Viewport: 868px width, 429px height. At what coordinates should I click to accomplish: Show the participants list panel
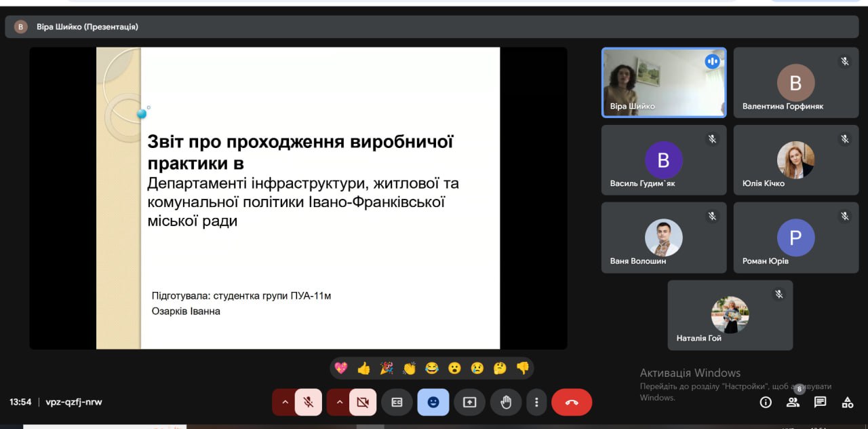[x=793, y=402]
